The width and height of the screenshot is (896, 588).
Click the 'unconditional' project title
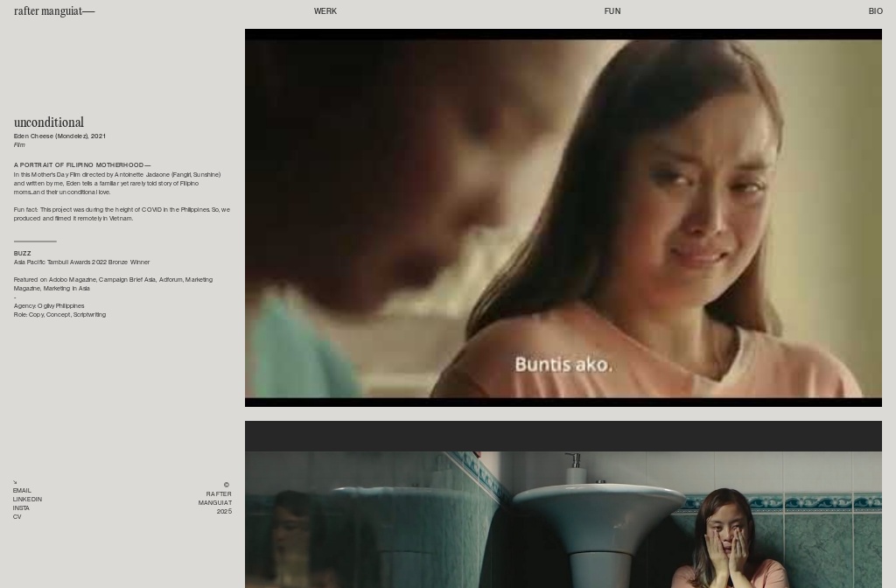pos(49,122)
